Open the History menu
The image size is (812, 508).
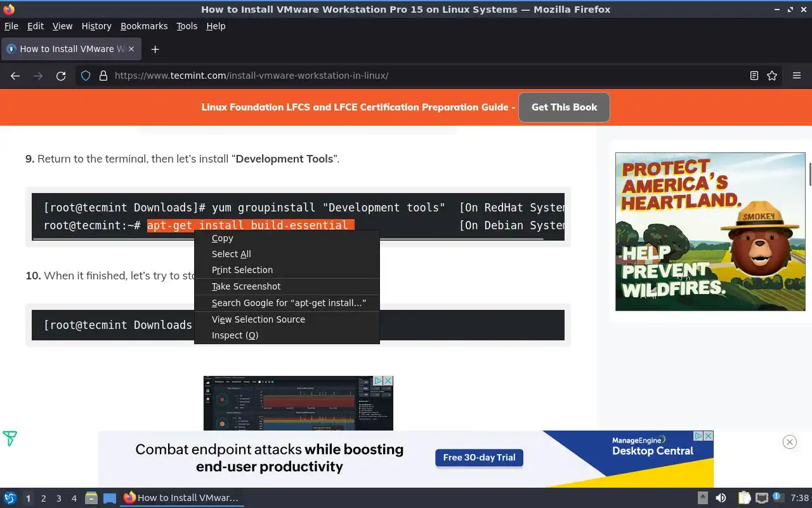[96, 26]
